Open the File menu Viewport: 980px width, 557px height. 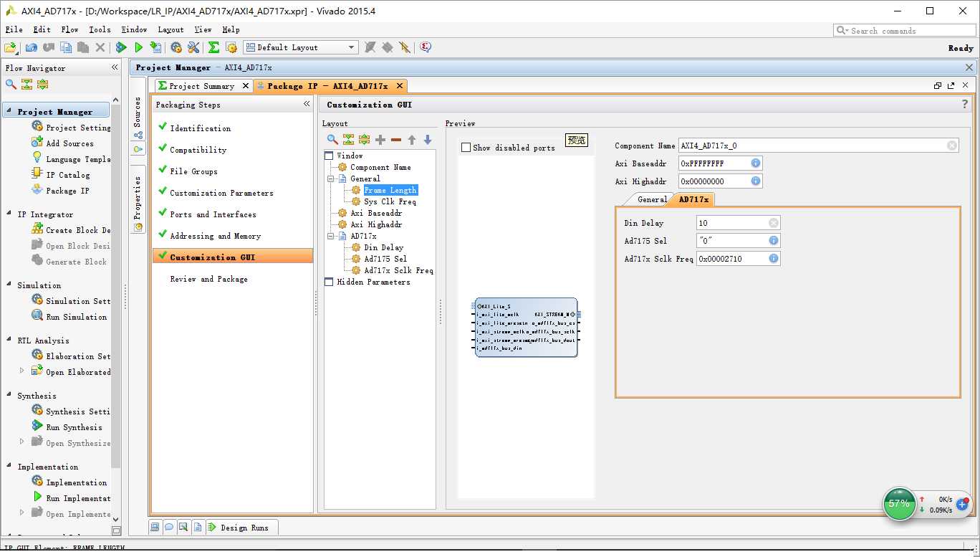14,29
